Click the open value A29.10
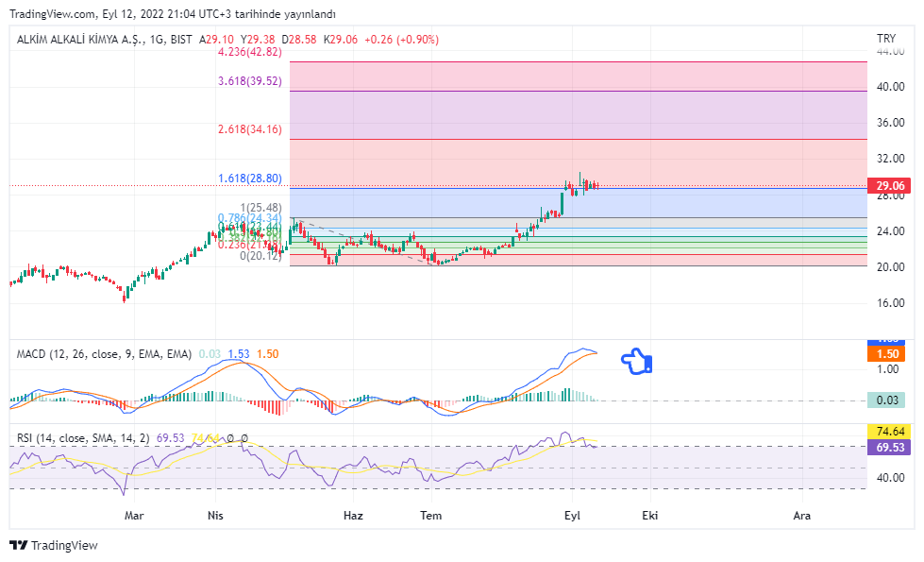Screen dimensions: 924x562 pyautogui.click(x=216, y=40)
